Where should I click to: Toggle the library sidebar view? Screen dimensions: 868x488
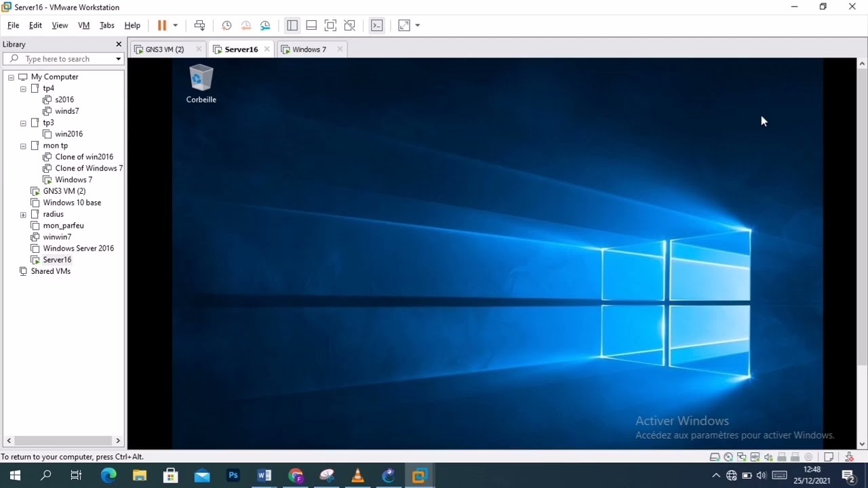click(x=292, y=25)
